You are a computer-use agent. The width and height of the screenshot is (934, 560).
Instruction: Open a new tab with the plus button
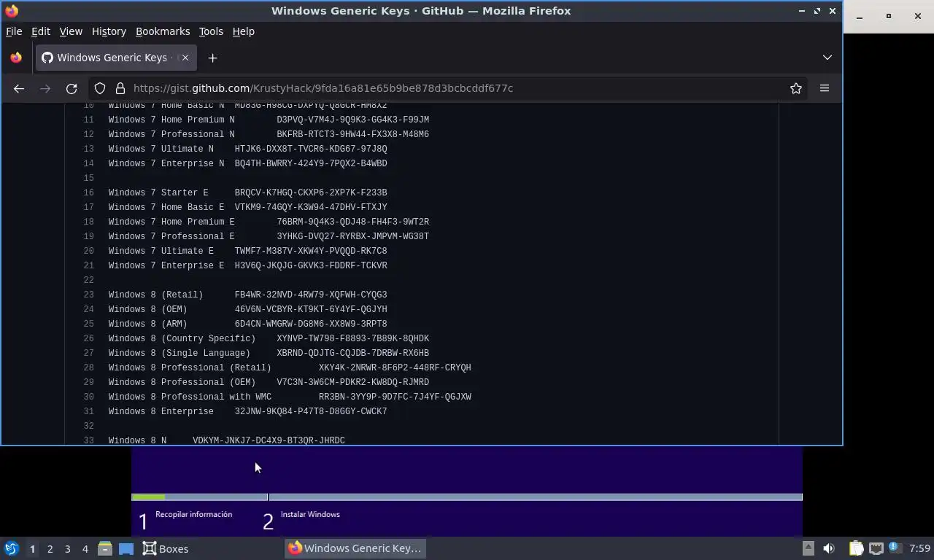tap(212, 58)
